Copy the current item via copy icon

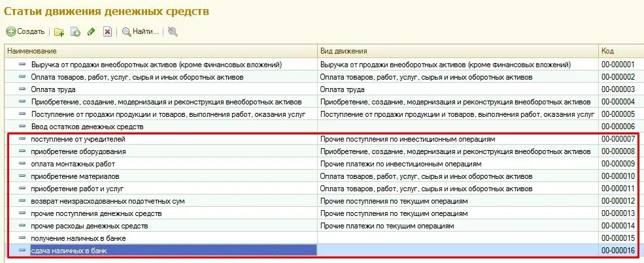pyautogui.click(x=75, y=32)
